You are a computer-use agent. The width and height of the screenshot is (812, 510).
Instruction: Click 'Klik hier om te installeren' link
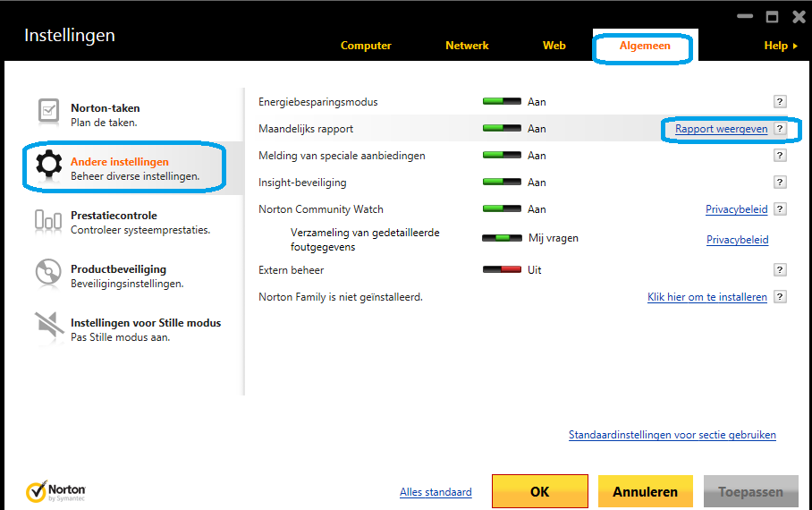(706, 297)
